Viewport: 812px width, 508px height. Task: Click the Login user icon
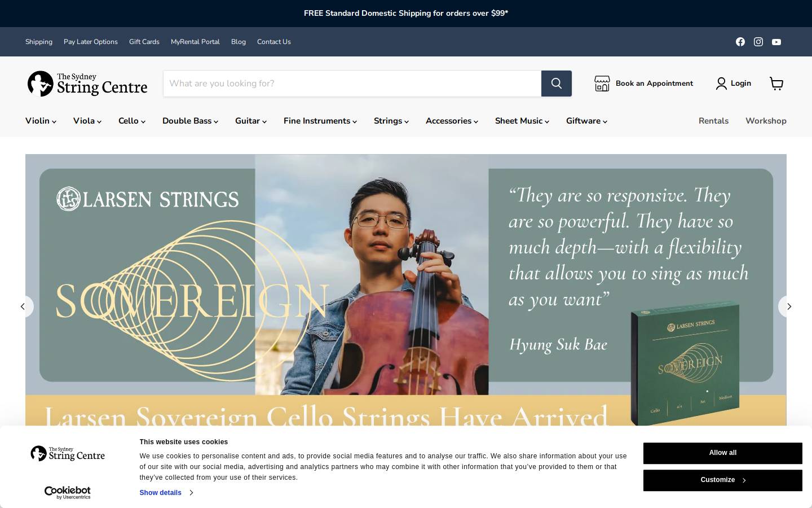(721, 84)
